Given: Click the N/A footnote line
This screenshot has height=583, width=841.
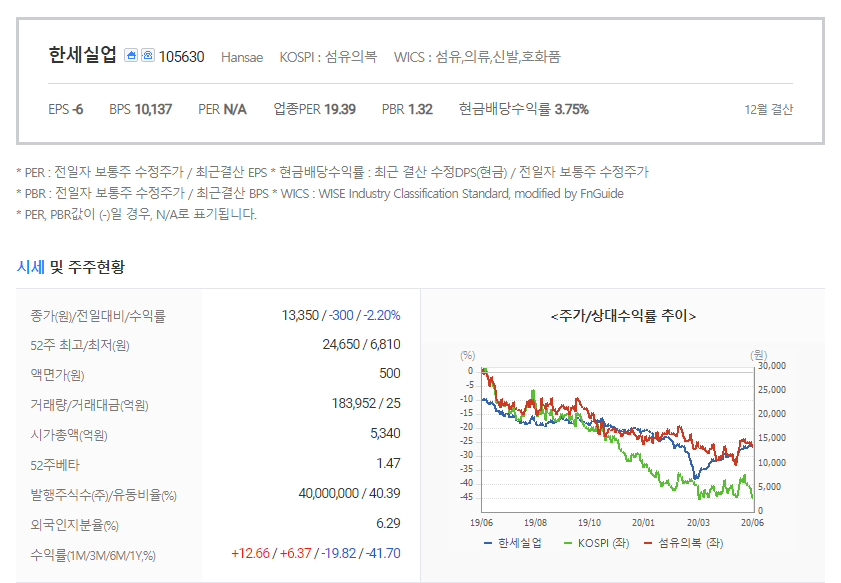Looking at the screenshot, I should click(137, 215).
